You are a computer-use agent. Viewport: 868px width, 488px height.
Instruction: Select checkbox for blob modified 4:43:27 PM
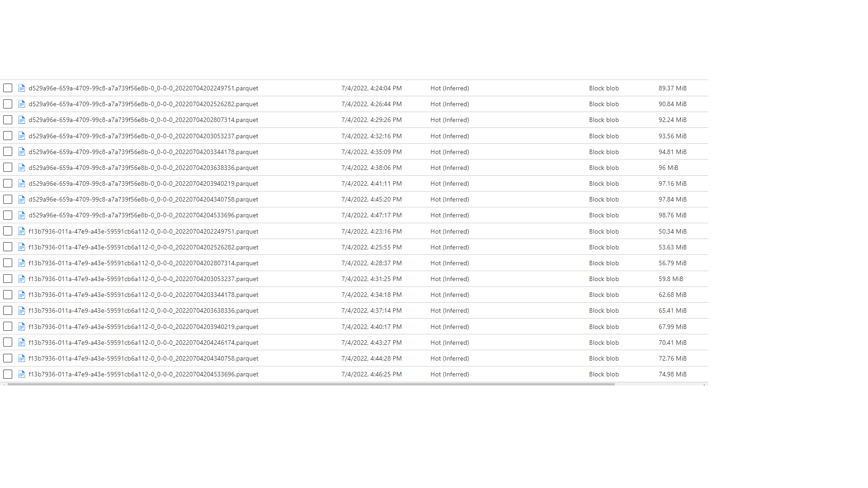tap(8, 343)
